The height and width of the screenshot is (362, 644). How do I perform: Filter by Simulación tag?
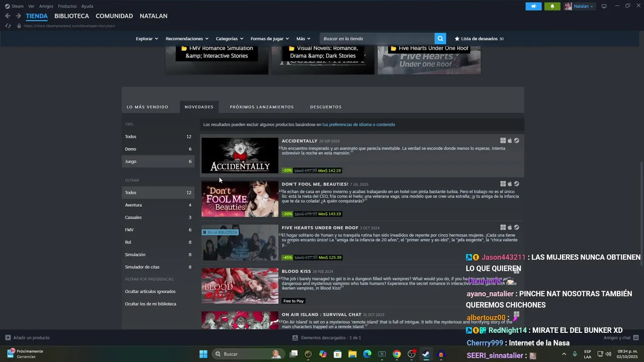[158, 254]
